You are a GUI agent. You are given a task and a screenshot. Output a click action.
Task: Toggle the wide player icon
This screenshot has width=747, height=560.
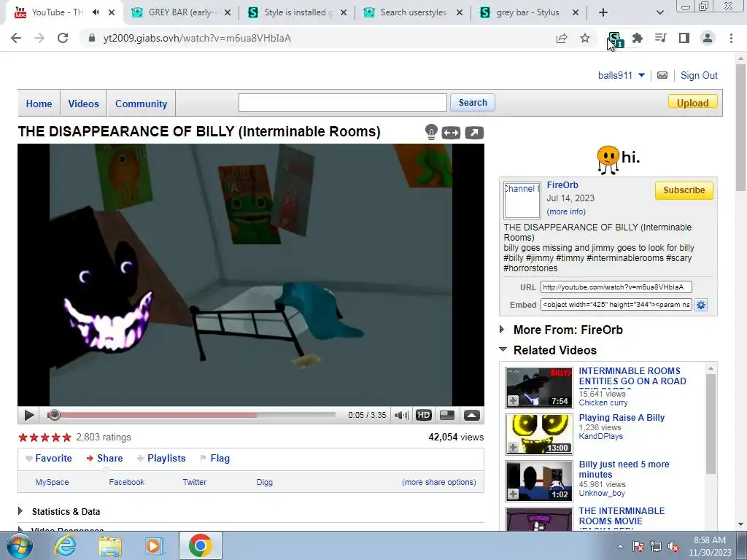point(451,133)
